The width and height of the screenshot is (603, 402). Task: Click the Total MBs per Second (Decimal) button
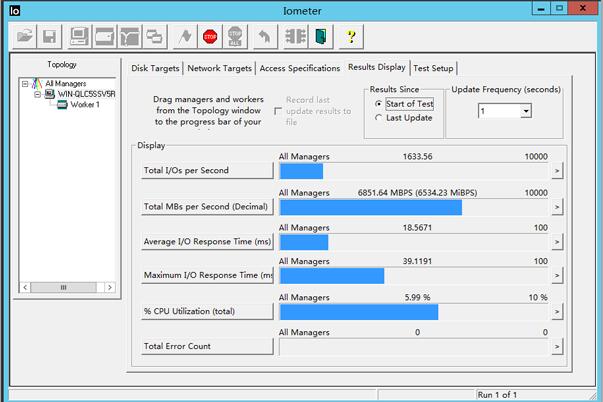207,207
